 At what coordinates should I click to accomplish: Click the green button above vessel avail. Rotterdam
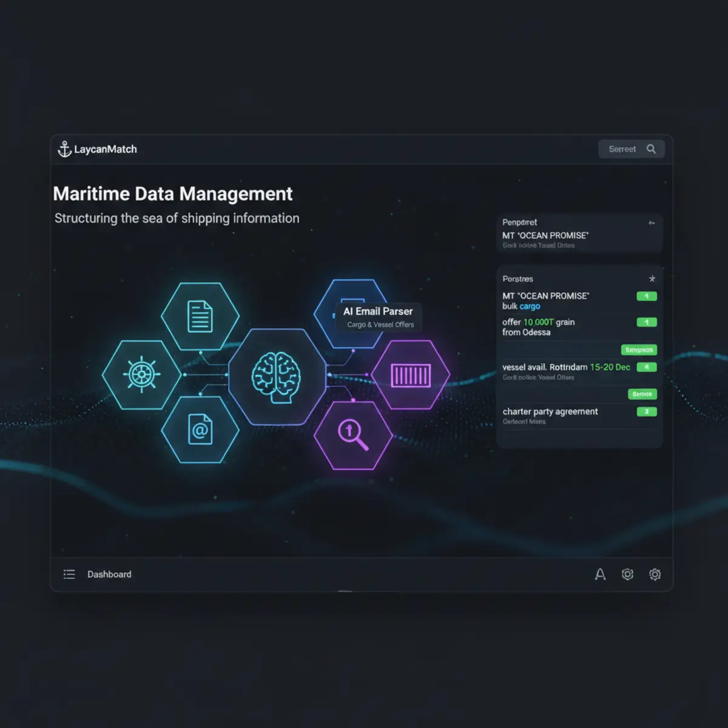tap(639, 350)
